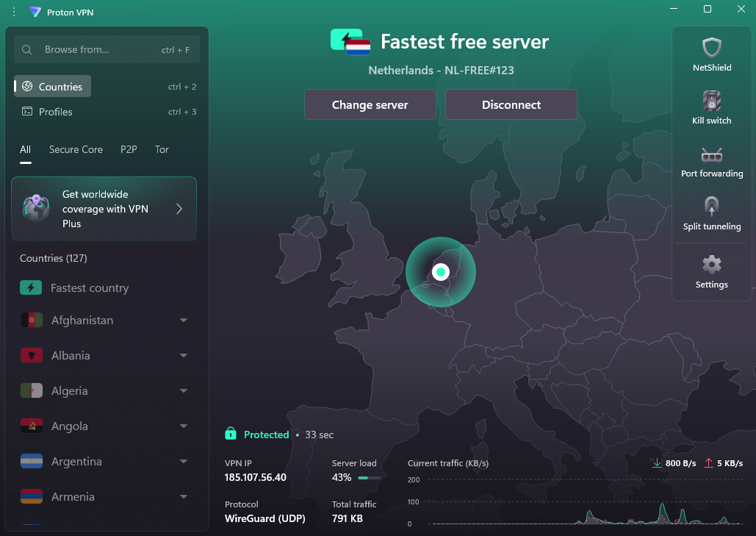The image size is (756, 536).
Task: Click the Change server button
Action: [370, 104]
